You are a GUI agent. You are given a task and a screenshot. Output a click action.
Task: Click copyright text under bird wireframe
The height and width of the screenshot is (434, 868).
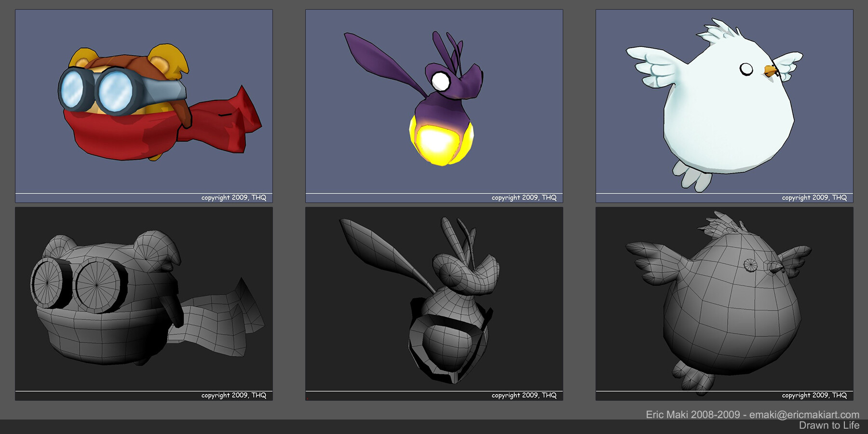coord(814,395)
